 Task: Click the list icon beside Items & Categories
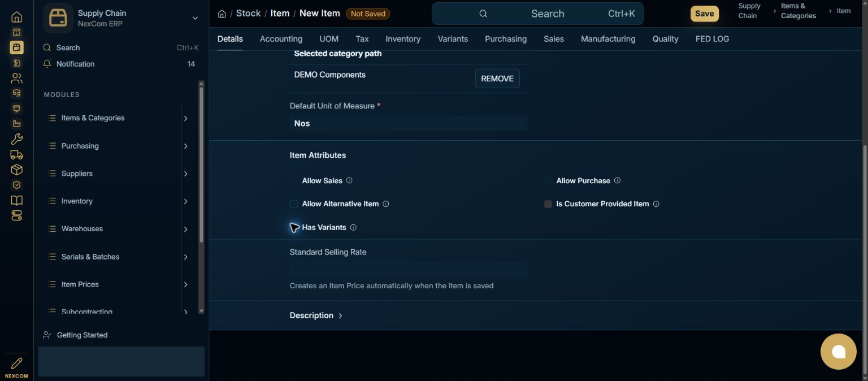pos(52,118)
